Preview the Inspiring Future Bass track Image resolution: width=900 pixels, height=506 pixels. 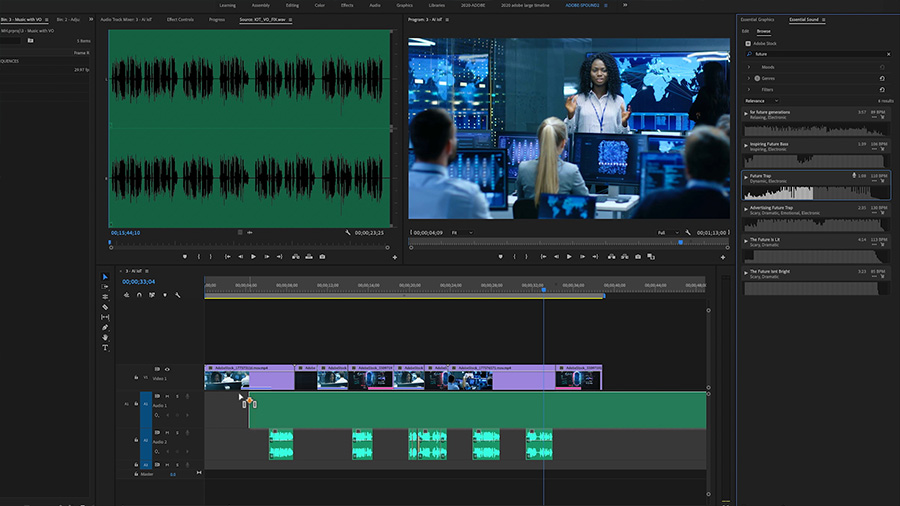(746, 144)
